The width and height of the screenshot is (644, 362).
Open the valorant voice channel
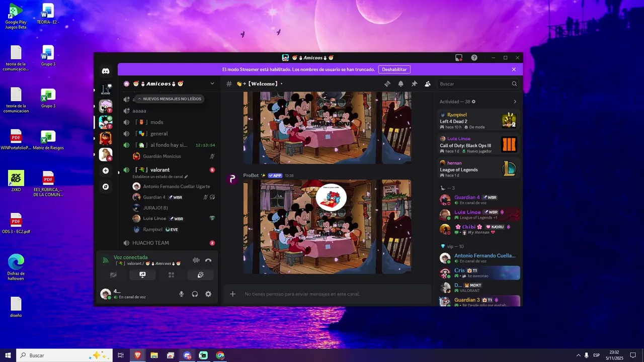[x=169, y=170]
